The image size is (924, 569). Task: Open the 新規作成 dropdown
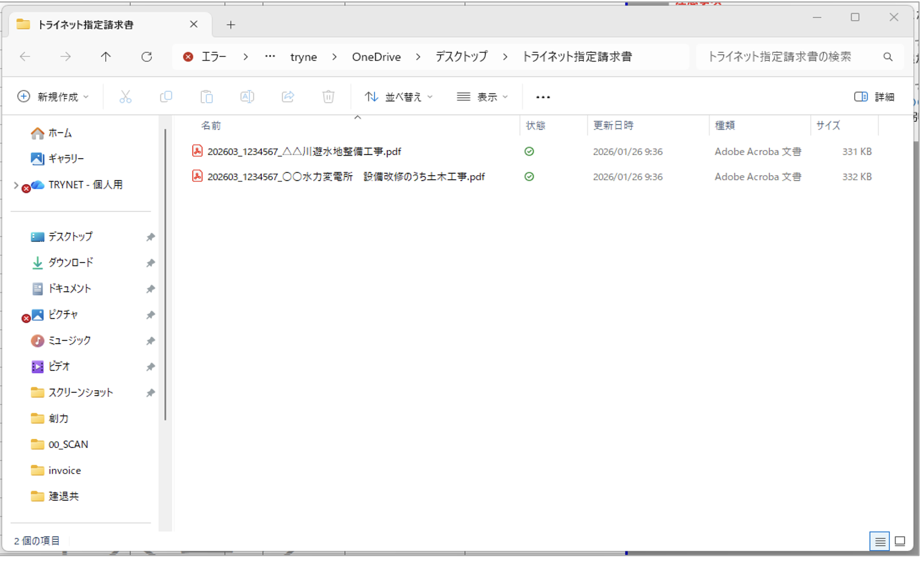point(53,97)
